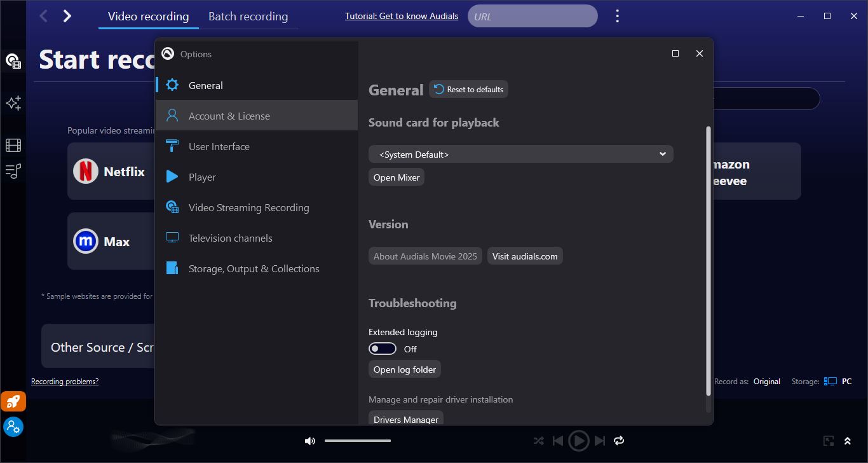This screenshot has width=868, height=463.
Task: Skip to next track
Action: point(599,441)
